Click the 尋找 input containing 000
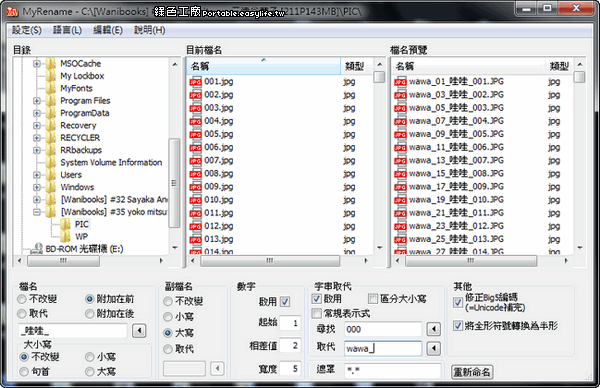Screen dimensions: 600x388 (383, 329)
